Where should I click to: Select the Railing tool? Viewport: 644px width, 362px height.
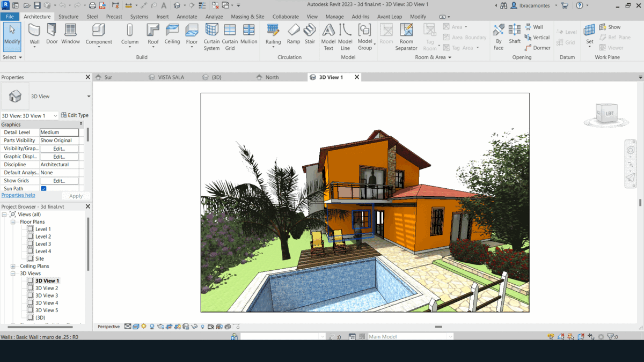coord(273,35)
